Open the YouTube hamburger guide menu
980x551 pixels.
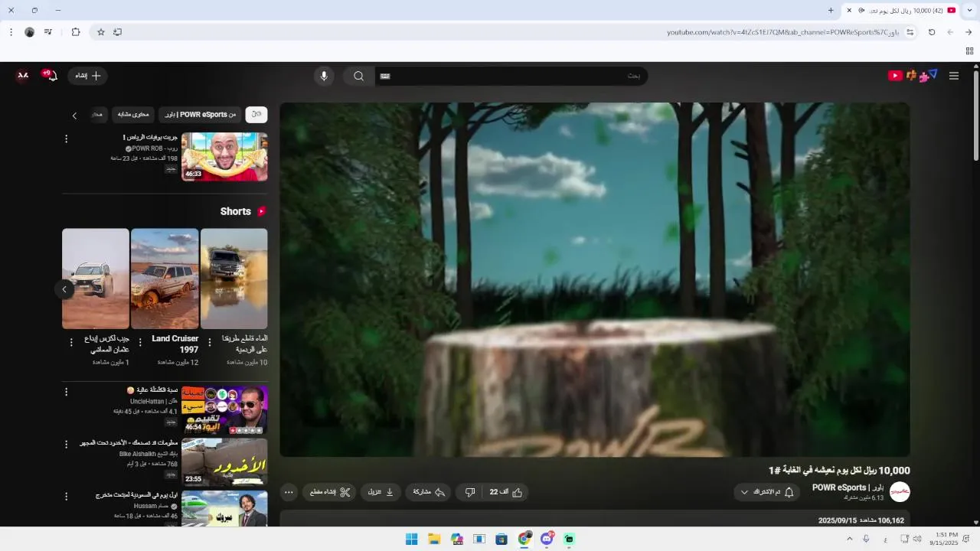pos(954,76)
